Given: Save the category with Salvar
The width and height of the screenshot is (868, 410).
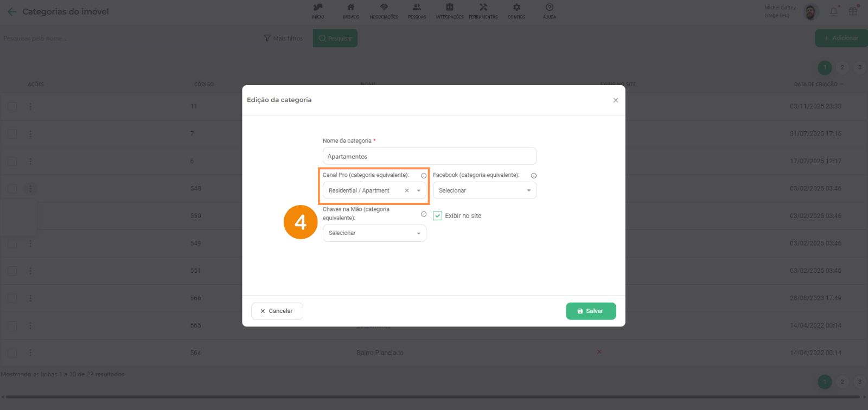Looking at the screenshot, I should [591, 311].
